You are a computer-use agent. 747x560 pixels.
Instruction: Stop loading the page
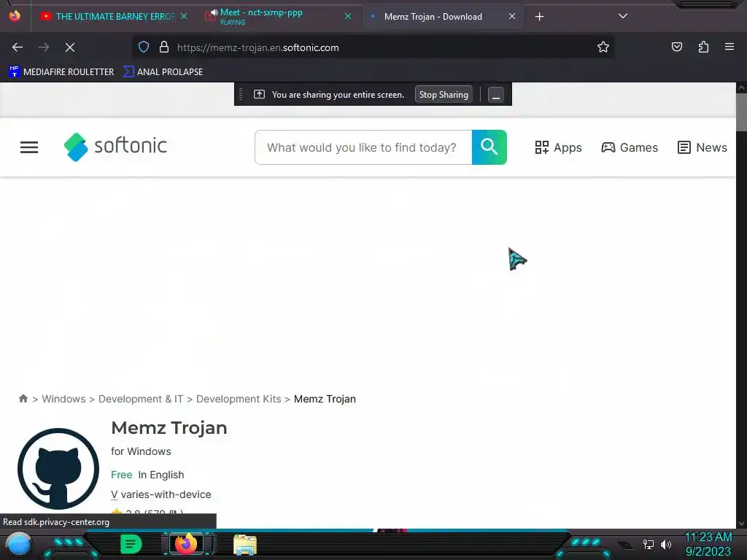69,47
